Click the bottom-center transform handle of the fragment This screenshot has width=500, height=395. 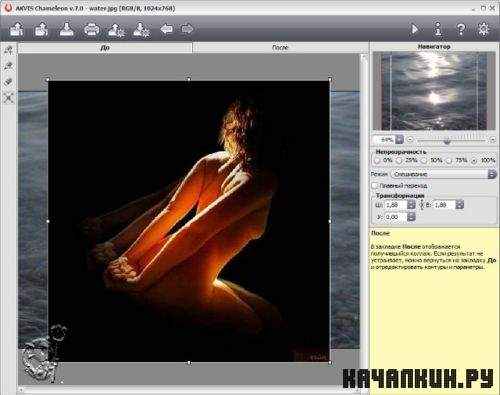click(189, 363)
